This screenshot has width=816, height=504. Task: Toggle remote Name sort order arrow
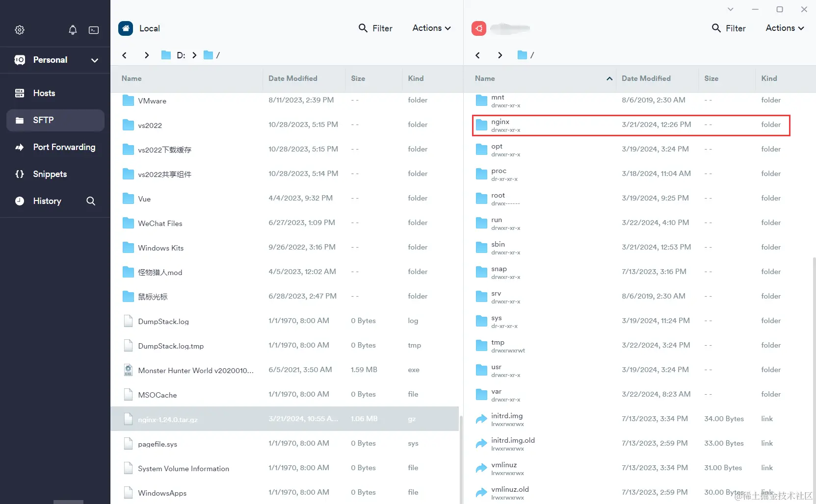click(609, 78)
